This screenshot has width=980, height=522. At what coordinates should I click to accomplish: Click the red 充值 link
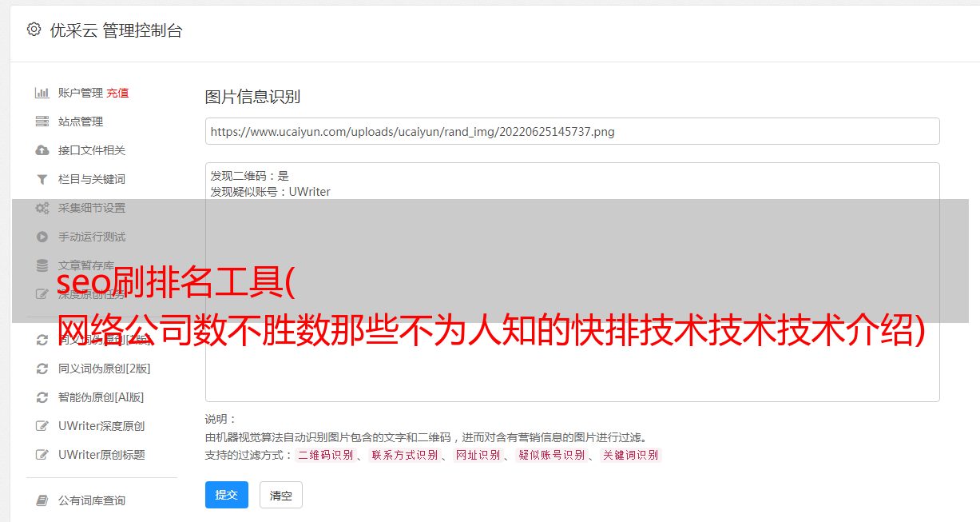point(117,93)
